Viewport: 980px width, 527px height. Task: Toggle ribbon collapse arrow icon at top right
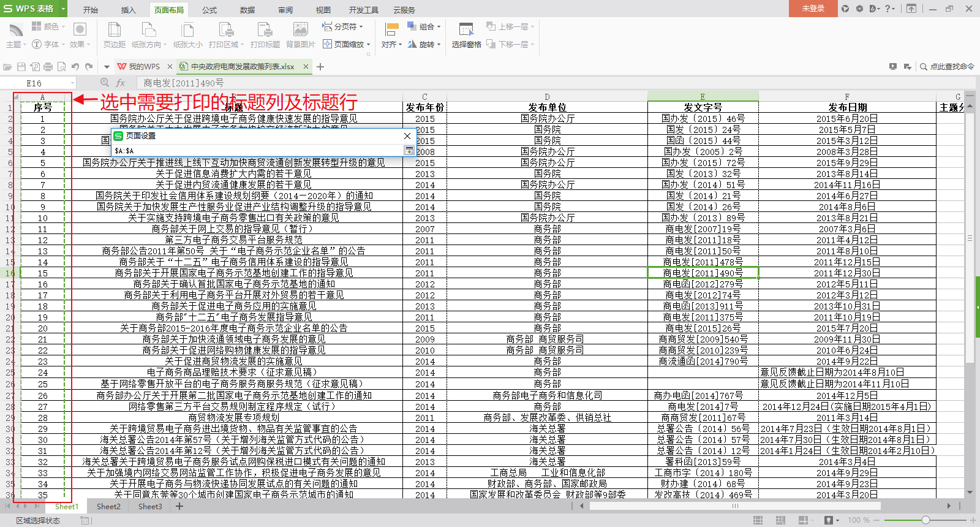click(x=911, y=9)
